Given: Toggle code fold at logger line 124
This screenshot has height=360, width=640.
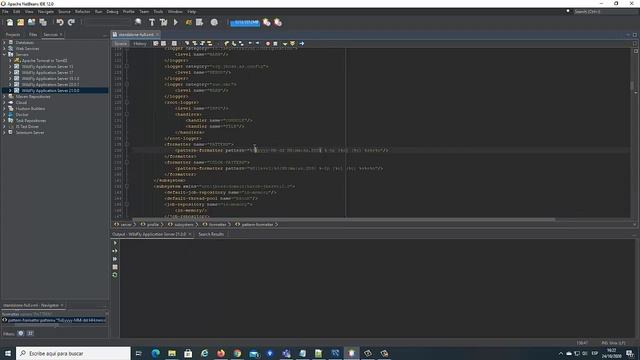Looking at the screenshot, I should [127, 66].
